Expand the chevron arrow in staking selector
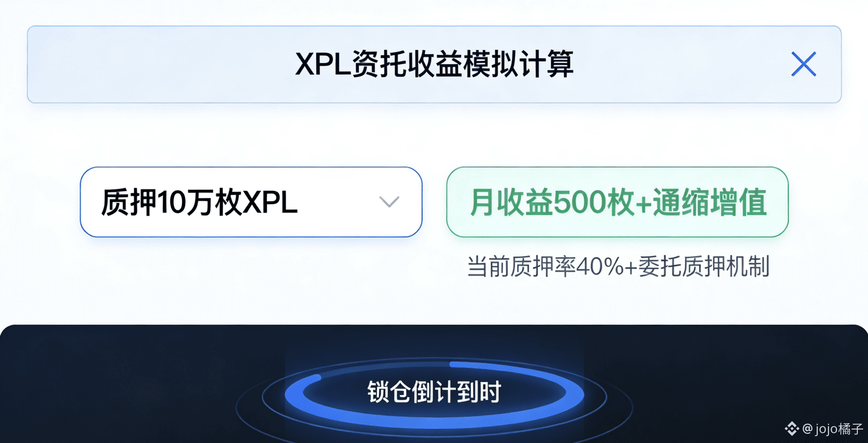The width and height of the screenshot is (868, 443). (389, 202)
